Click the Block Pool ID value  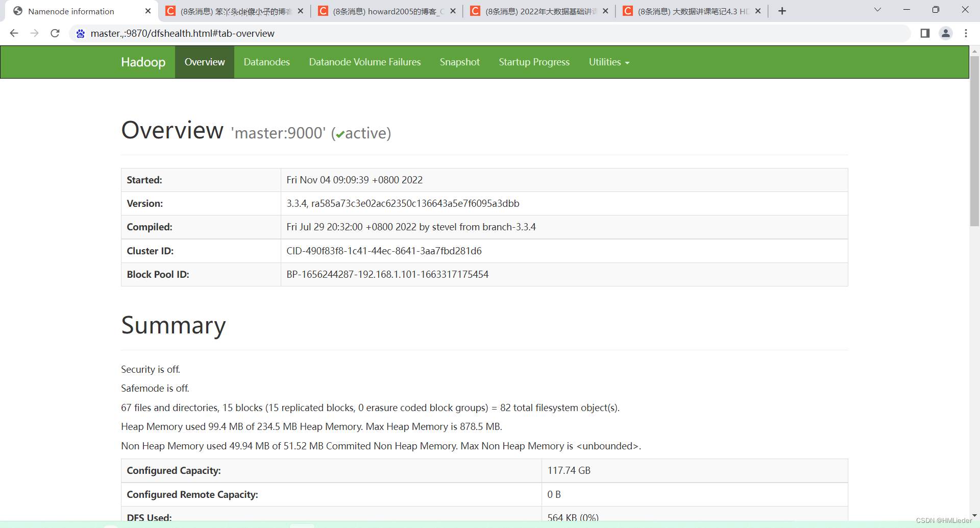pos(387,274)
